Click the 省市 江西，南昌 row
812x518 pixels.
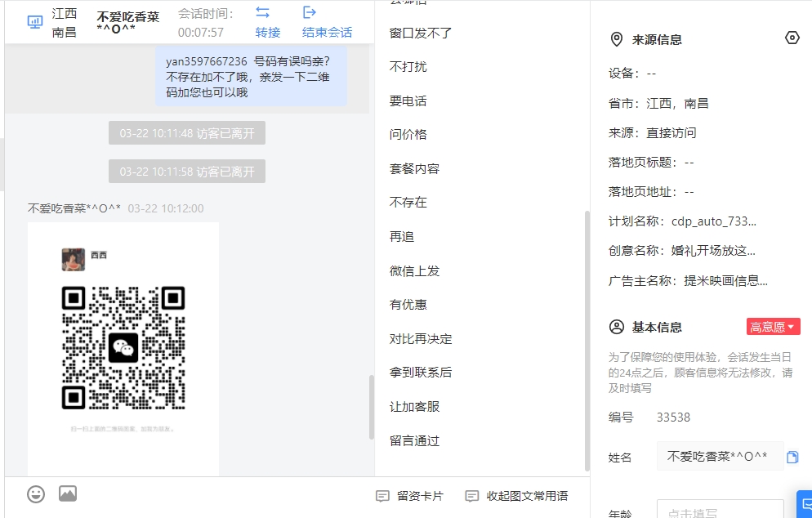pyautogui.click(x=658, y=104)
